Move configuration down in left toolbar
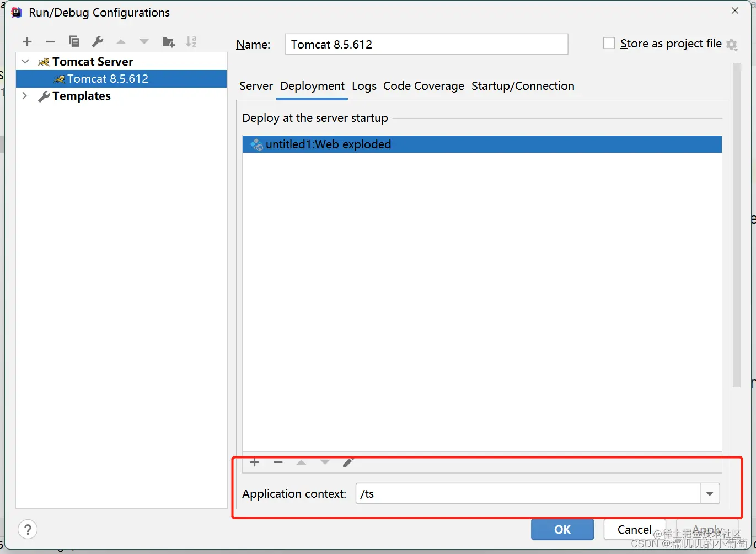The width and height of the screenshot is (756, 554). [x=144, y=42]
